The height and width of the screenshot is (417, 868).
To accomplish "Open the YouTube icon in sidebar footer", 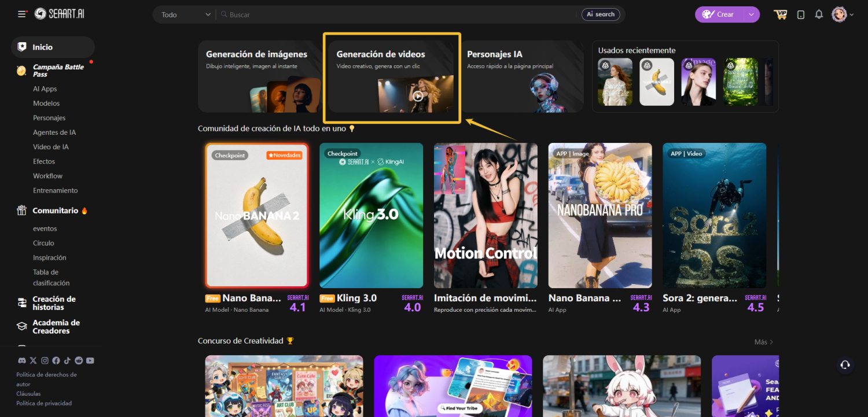I will [90, 361].
